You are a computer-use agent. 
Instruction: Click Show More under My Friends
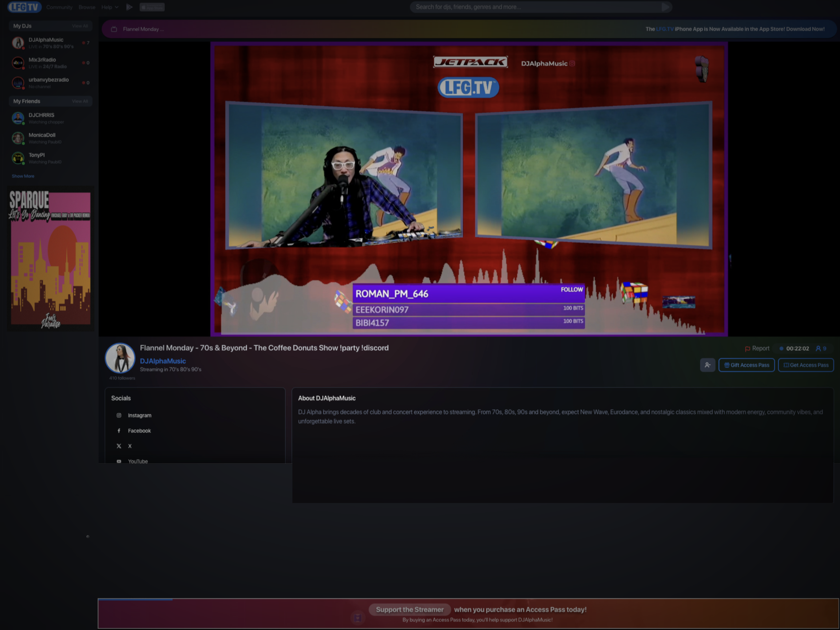point(23,176)
